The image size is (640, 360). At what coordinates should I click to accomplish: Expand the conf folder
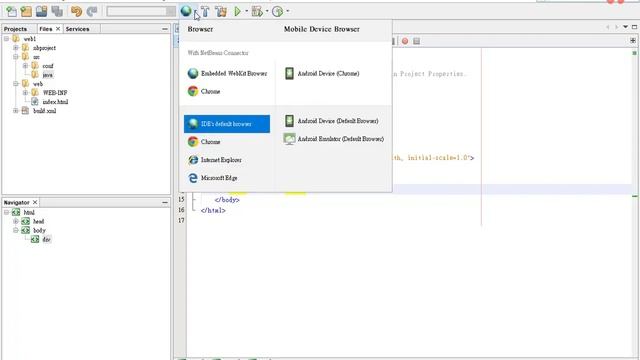(x=25, y=66)
